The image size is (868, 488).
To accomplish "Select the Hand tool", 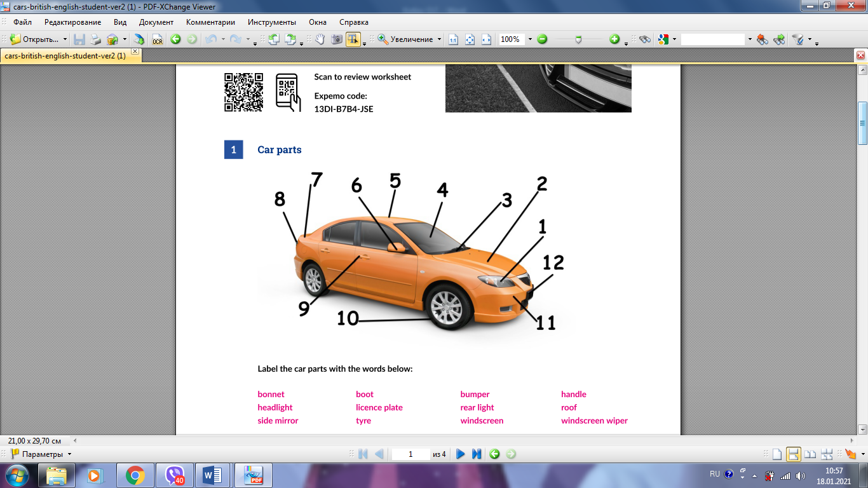I will pyautogui.click(x=320, y=39).
